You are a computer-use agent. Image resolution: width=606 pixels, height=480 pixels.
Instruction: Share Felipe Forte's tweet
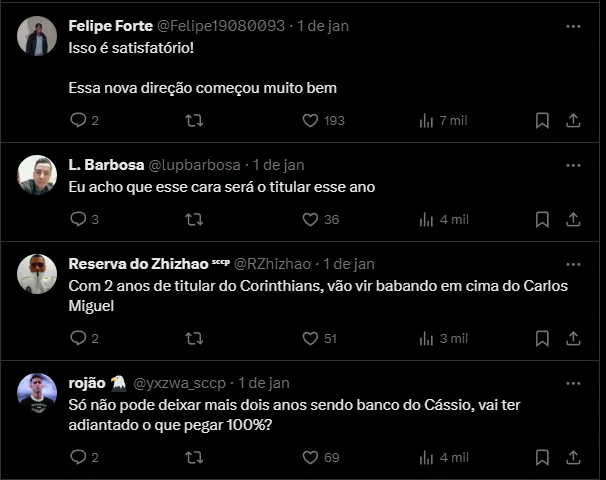(x=574, y=120)
